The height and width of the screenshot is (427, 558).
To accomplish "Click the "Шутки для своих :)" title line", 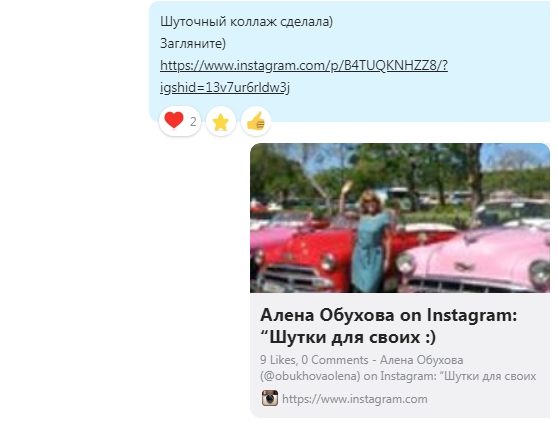I will 348,337.
